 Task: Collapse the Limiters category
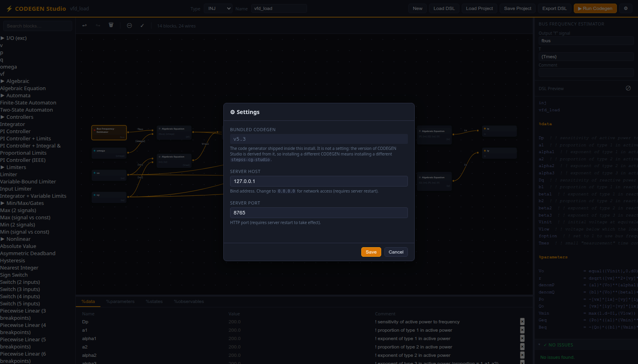coord(13,167)
